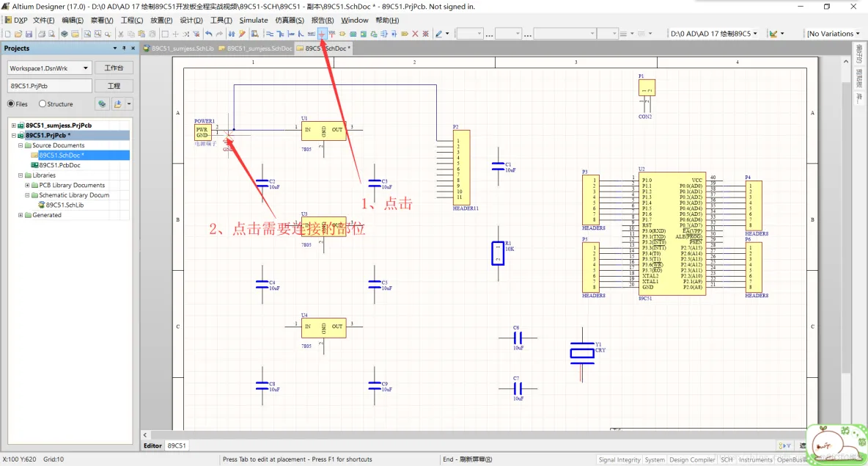Select 89C51.PcbDoc in the tree
The width and height of the screenshot is (868, 466).
point(59,166)
